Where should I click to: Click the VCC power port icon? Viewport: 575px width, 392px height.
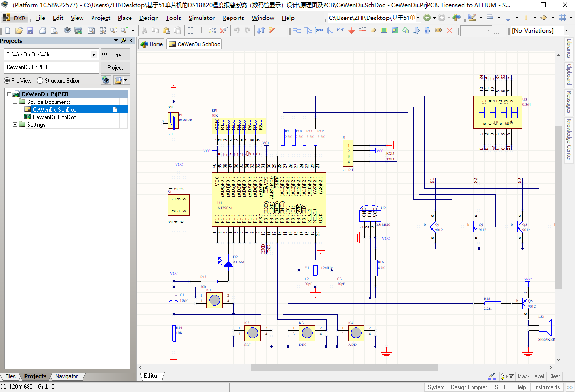362,30
